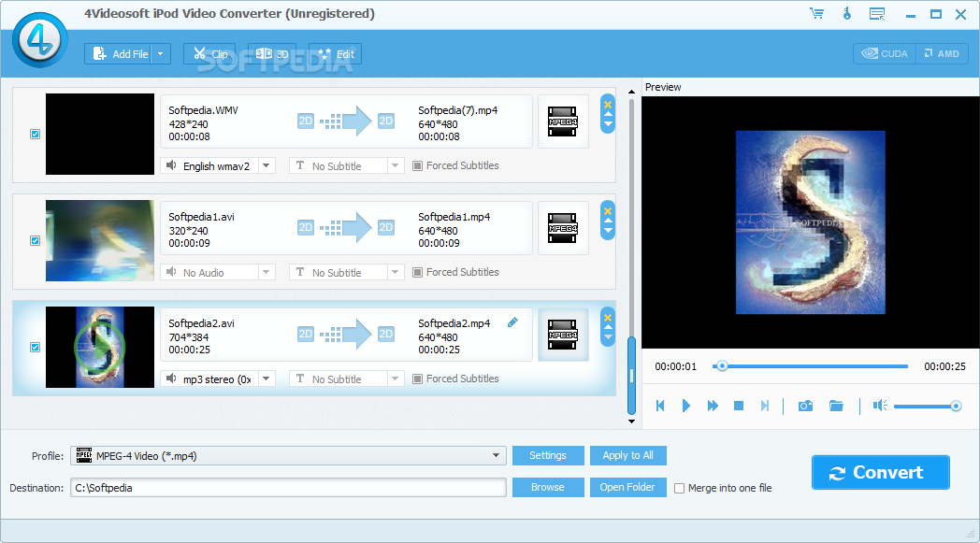
Task: Enable Forced Subtitles for Softpedia1.avi
Action: 417,273
